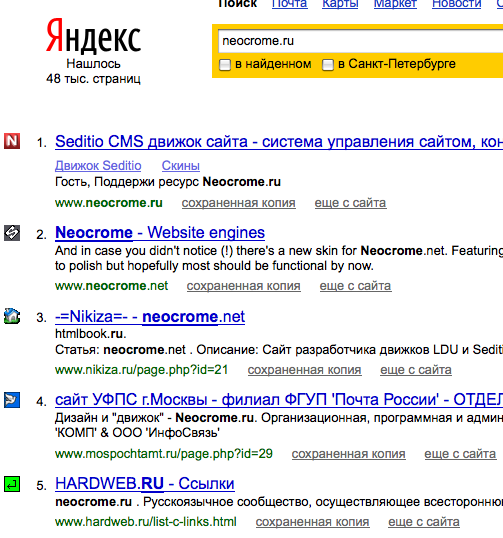Toggle the 'в Санкт-Петербурге' checkbox
Screen dimensions: 503x538
click(x=328, y=65)
